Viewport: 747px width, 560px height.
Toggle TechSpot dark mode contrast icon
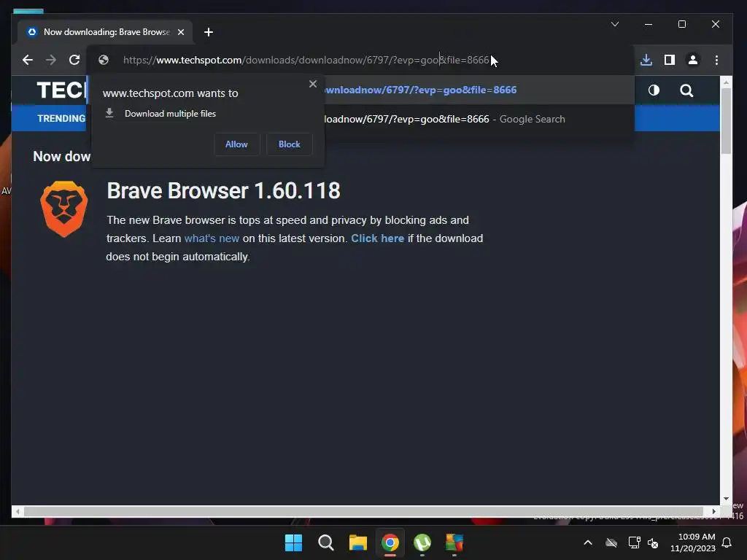point(654,90)
